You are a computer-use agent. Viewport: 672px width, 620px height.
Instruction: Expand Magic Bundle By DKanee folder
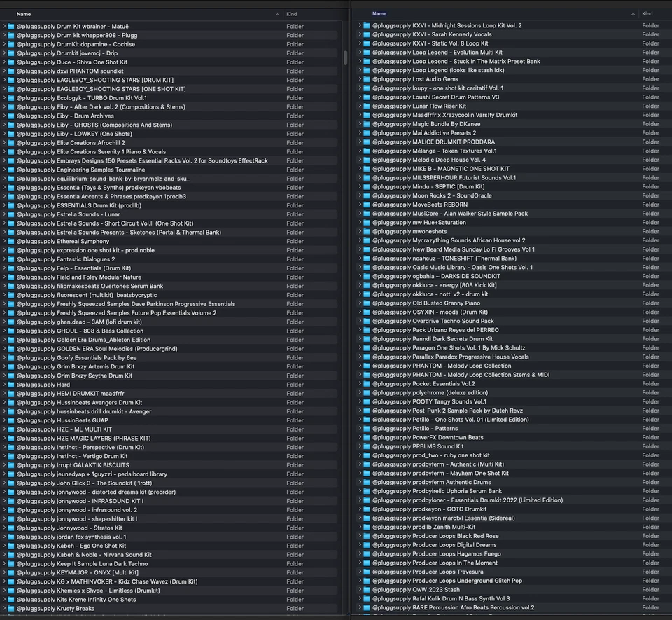(360, 124)
